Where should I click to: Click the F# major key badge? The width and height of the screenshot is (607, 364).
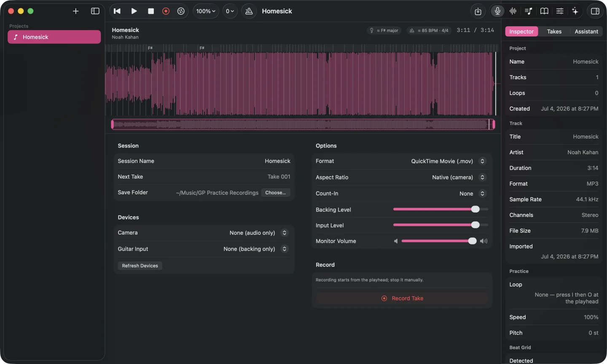pos(384,31)
